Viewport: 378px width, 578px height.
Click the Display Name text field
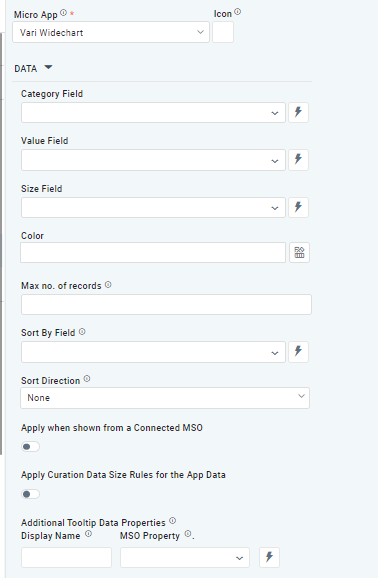[66, 557]
